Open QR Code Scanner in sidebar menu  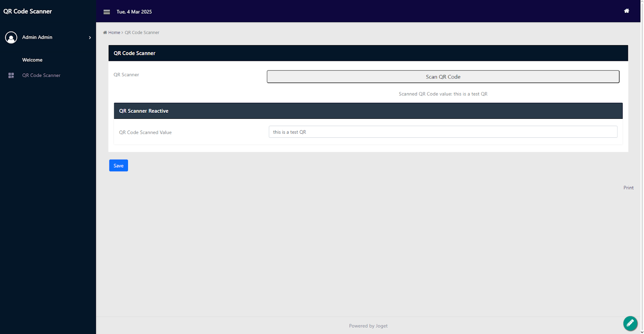click(x=41, y=75)
